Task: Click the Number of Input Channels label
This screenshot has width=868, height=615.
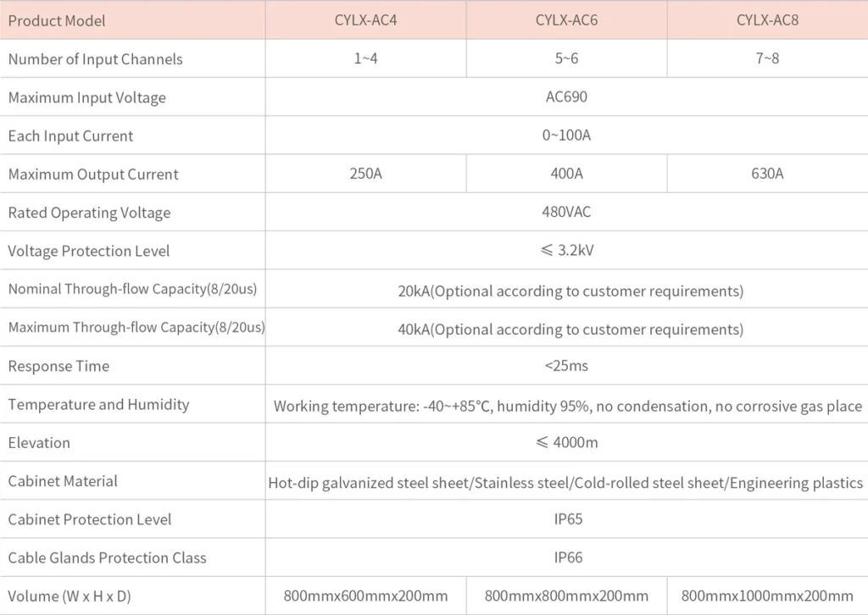Action: 95,59
